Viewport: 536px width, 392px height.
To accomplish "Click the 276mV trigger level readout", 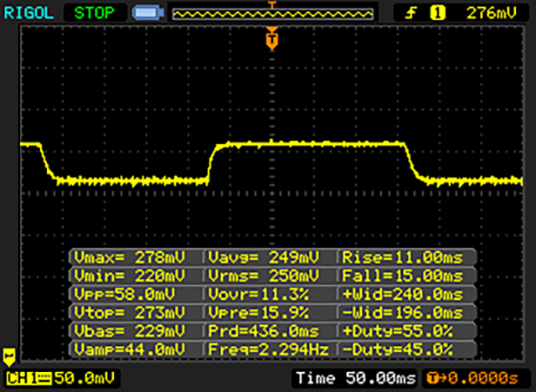I will click(492, 13).
